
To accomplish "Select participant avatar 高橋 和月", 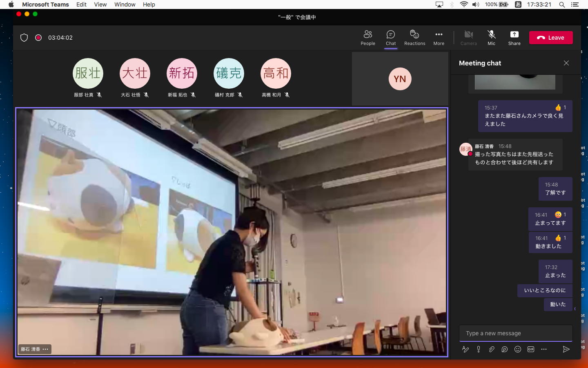I will 276,74.
